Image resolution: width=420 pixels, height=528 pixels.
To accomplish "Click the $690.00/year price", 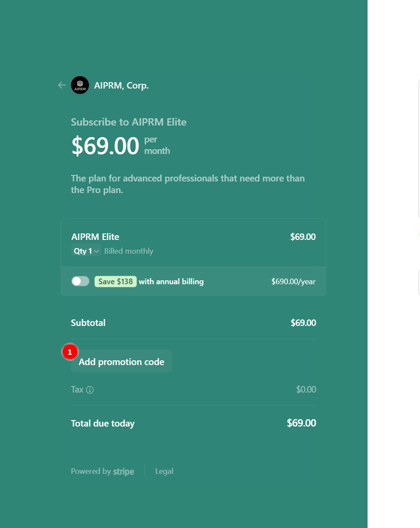I will tap(293, 282).
